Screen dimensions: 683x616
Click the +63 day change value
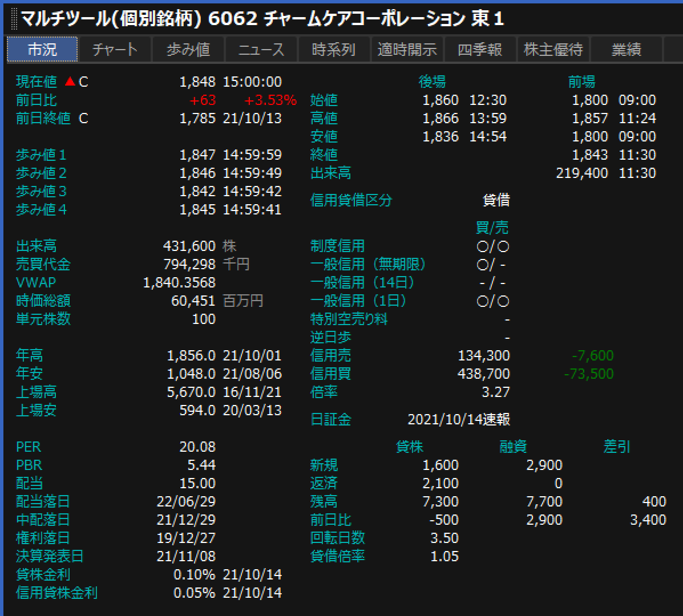(203, 100)
